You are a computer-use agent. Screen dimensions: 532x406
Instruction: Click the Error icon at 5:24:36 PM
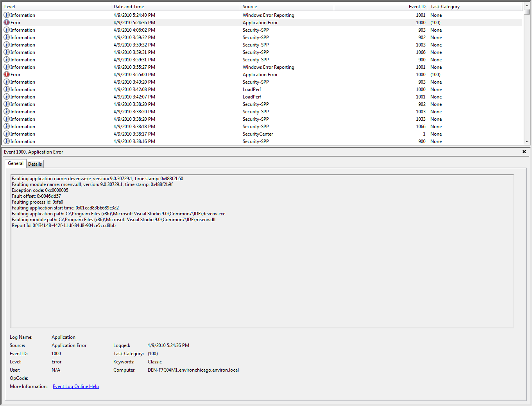tap(7, 23)
